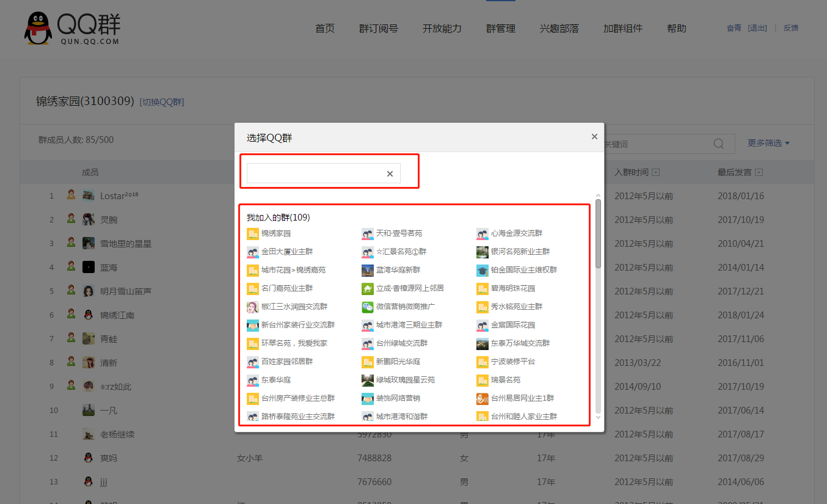Click 明月雪山笛声's avatar

[x=89, y=291]
